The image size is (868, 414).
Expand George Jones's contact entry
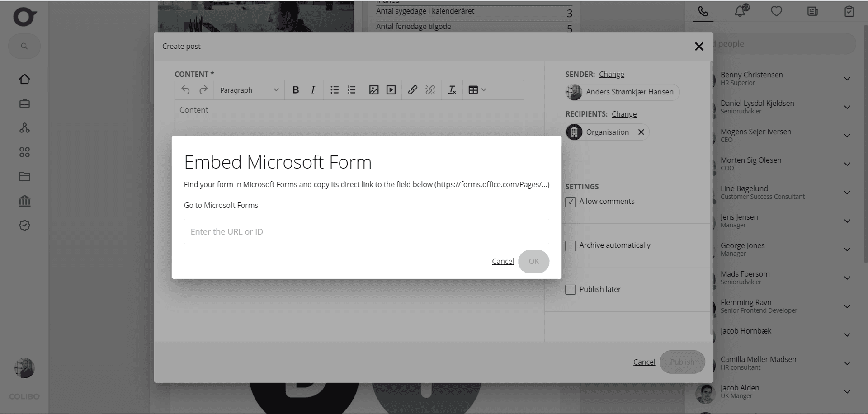(x=847, y=249)
